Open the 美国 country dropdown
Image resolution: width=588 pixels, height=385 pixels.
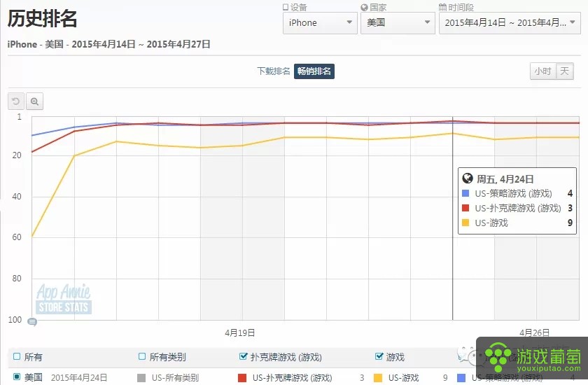click(398, 23)
